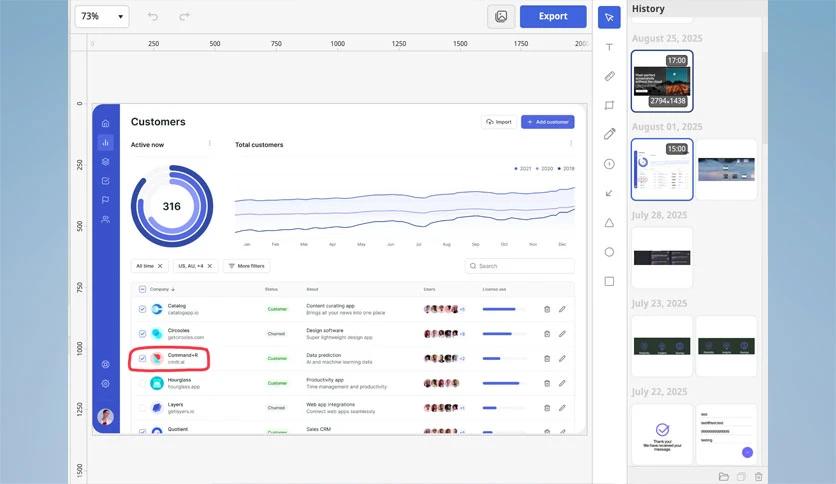The height and width of the screenshot is (484, 836).
Task: Select the Rectangle shape tool
Action: point(609,281)
